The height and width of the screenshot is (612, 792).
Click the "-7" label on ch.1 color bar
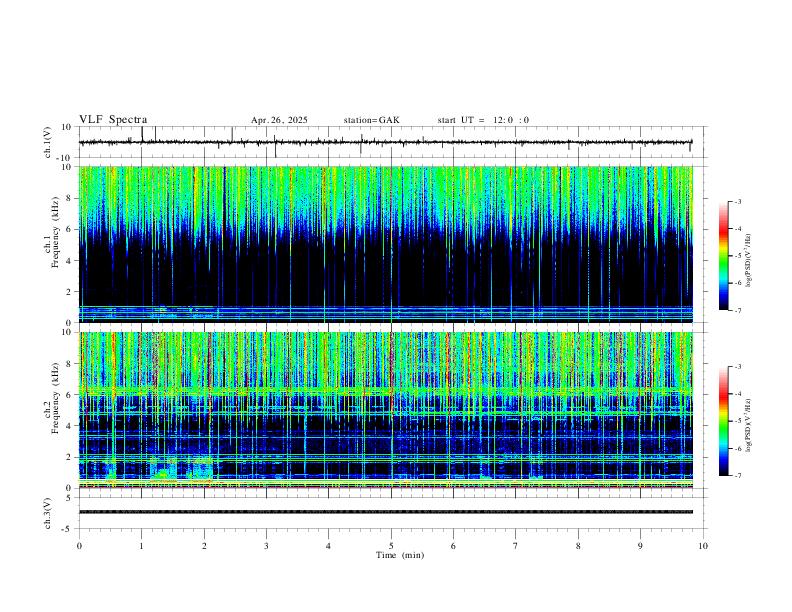point(737,311)
